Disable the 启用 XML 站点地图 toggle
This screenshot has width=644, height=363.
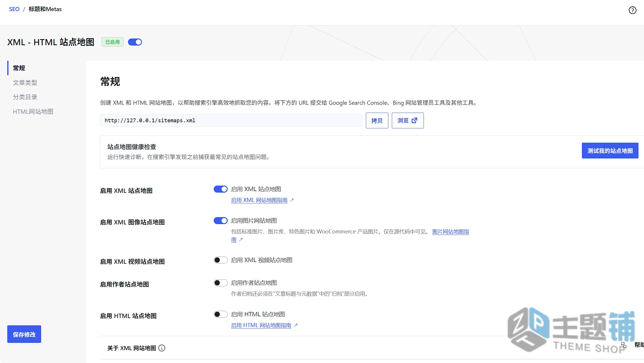click(220, 189)
